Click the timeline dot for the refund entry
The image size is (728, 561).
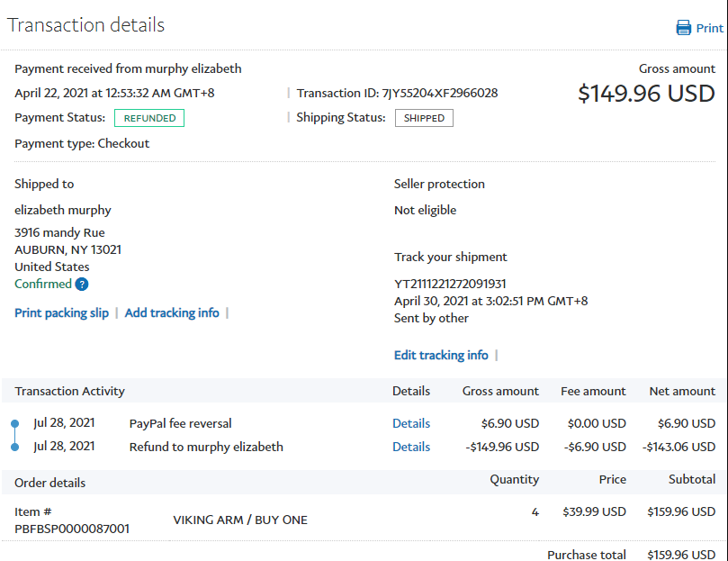click(x=15, y=447)
